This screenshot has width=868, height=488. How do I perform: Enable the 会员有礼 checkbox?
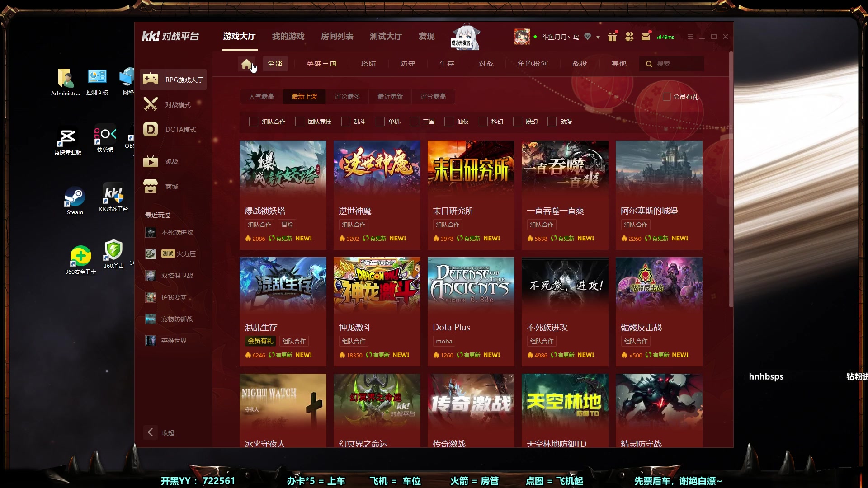(x=666, y=96)
